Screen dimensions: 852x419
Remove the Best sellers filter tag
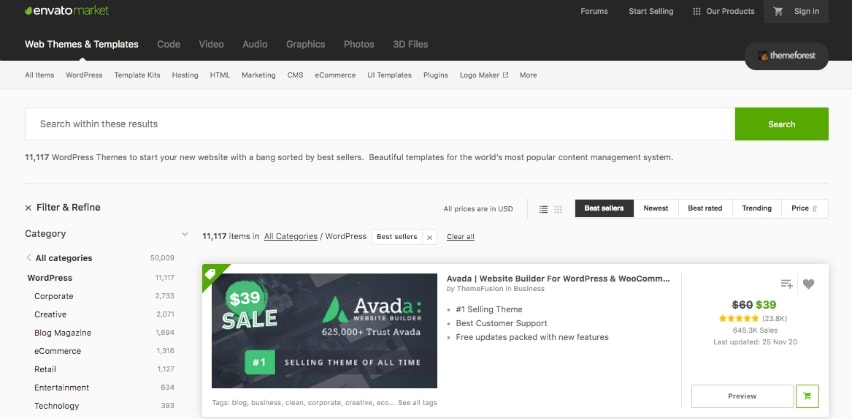click(429, 237)
